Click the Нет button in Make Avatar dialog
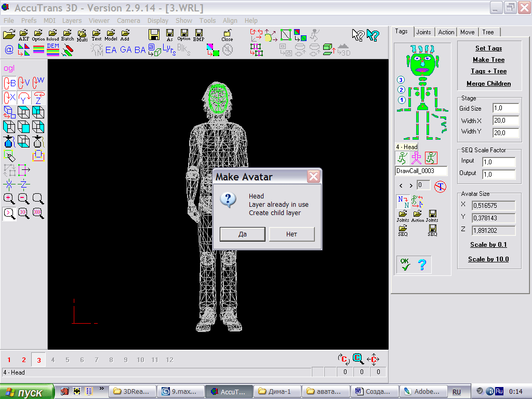532x399 pixels. (x=292, y=234)
